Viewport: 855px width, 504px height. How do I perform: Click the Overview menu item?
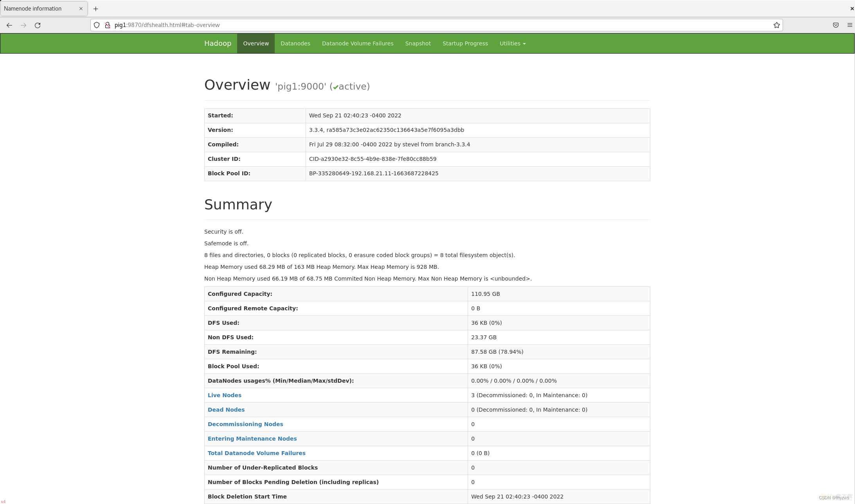pyautogui.click(x=256, y=43)
